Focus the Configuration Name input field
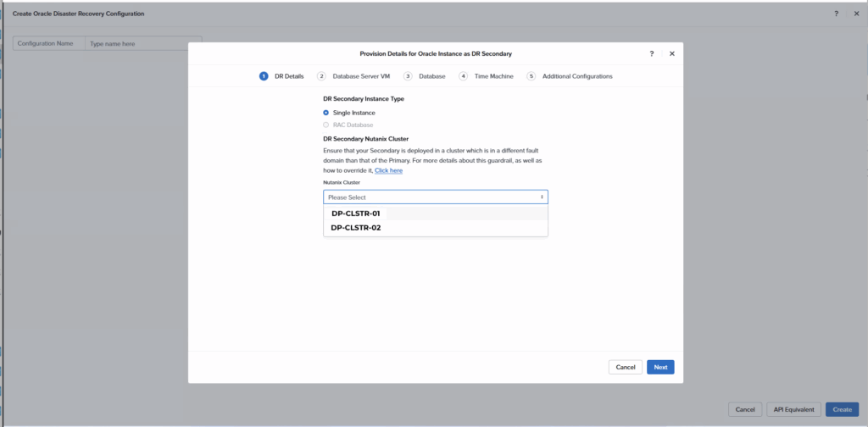The width and height of the screenshot is (868, 427). (143, 43)
